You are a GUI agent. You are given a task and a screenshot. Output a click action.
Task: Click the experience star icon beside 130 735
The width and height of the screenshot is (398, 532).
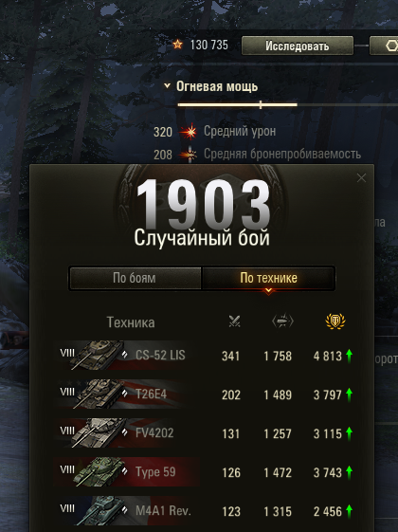tap(177, 45)
